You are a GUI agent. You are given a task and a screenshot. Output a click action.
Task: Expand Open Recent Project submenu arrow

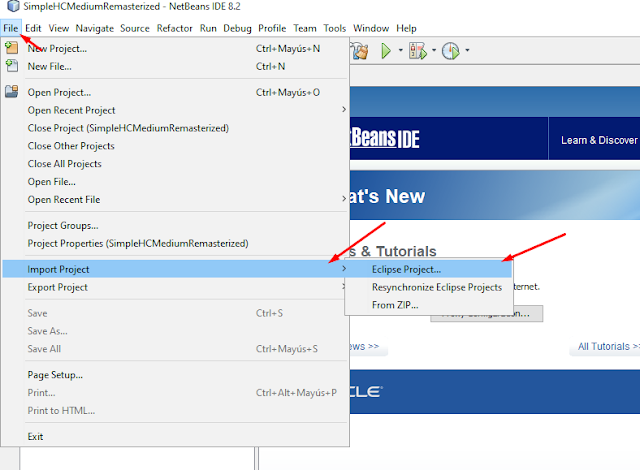pos(344,109)
